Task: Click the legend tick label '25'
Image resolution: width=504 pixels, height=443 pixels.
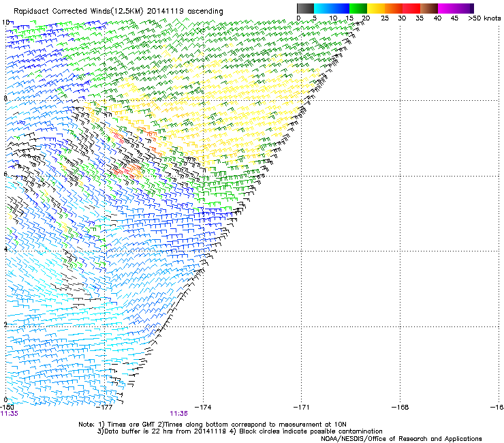Action: [385, 18]
